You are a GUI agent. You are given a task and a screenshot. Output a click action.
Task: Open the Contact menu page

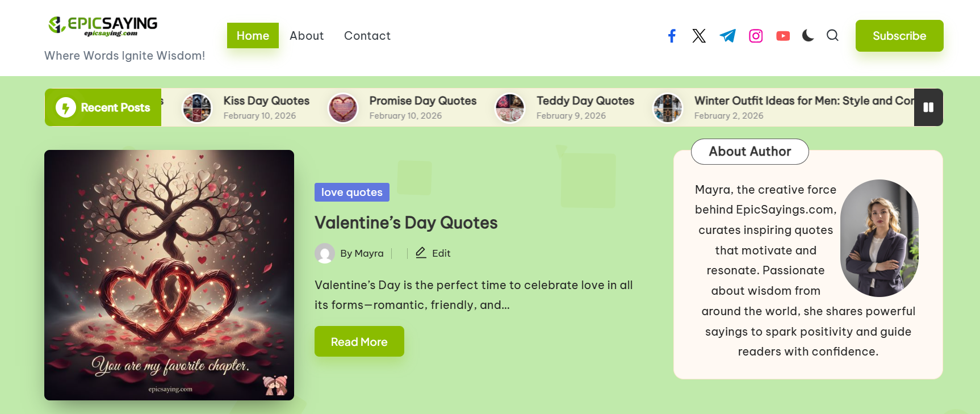click(x=367, y=36)
